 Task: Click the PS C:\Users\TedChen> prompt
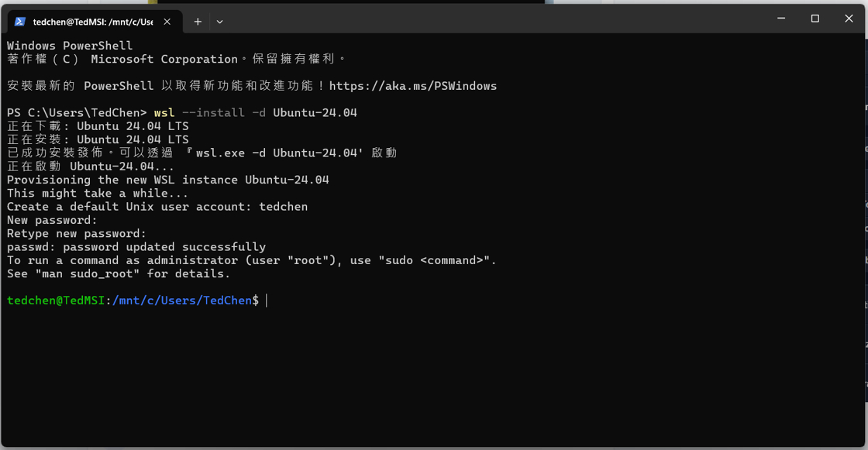tap(76, 113)
